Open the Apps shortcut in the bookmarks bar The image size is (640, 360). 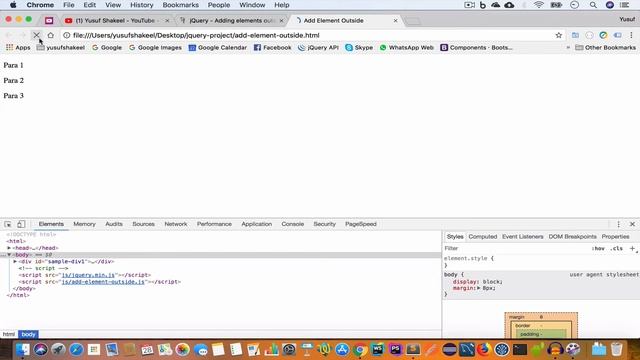[x=18, y=47]
